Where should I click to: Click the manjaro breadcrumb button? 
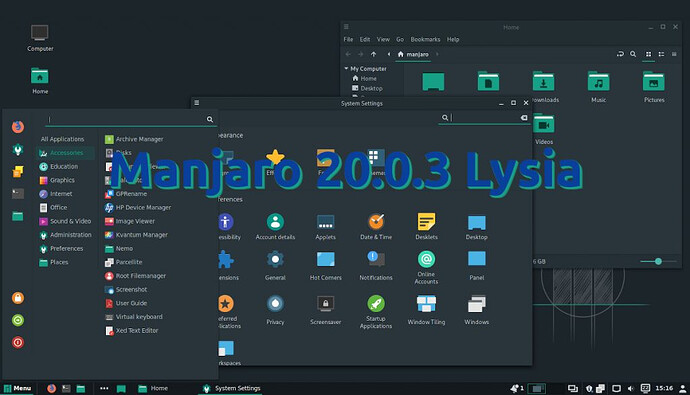coord(413,54)
